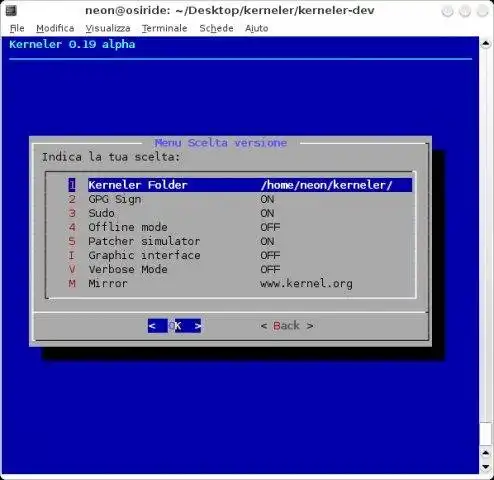The height and width of the screenshot is (480, 494).
Task: Click the Menu Scelta versione dialog title
Action: [x=221, y=143]
